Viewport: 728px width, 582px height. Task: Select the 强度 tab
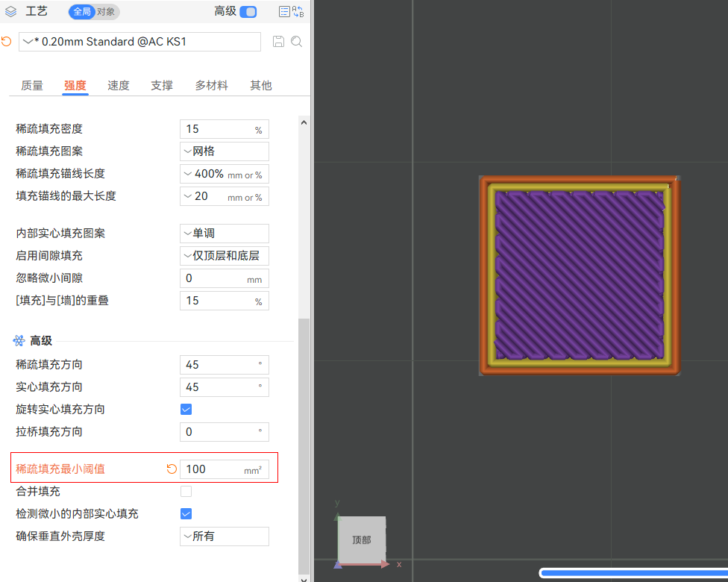[75, 86]
